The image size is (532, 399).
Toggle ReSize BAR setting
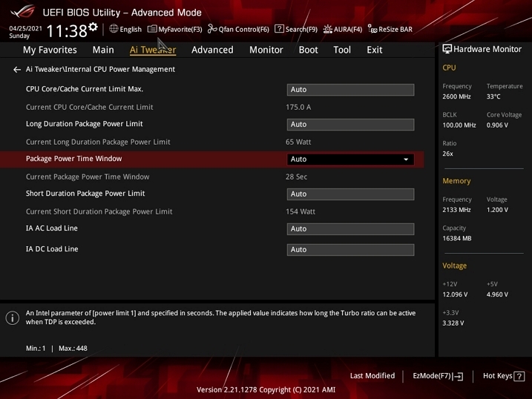coord(390,30)
